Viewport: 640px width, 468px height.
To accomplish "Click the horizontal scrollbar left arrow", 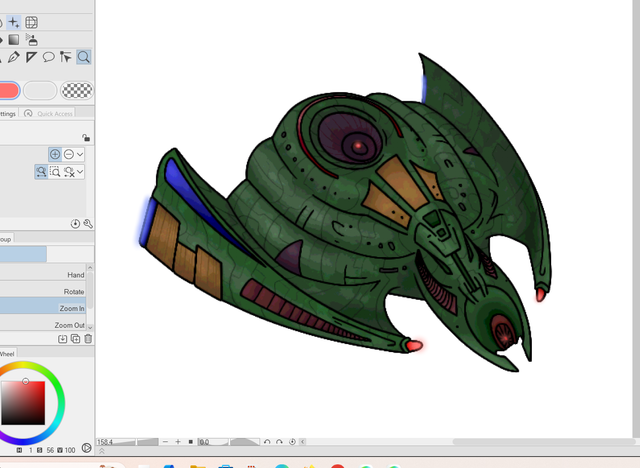I will coord(302,442).
